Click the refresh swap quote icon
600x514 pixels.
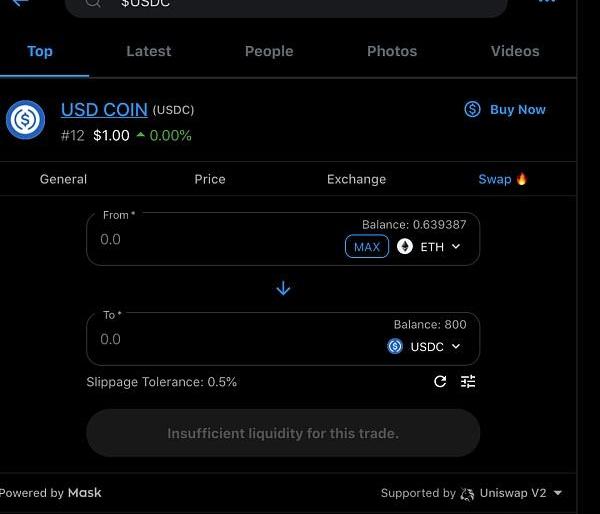tap(440, 381)
